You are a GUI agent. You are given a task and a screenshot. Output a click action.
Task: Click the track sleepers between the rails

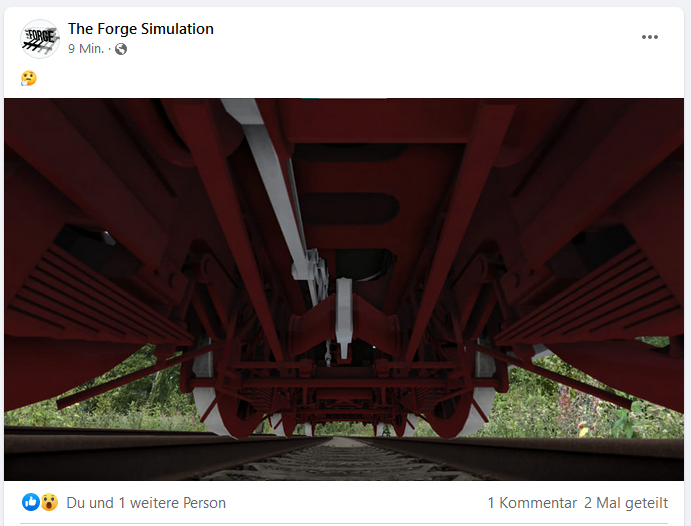(342, 460)
